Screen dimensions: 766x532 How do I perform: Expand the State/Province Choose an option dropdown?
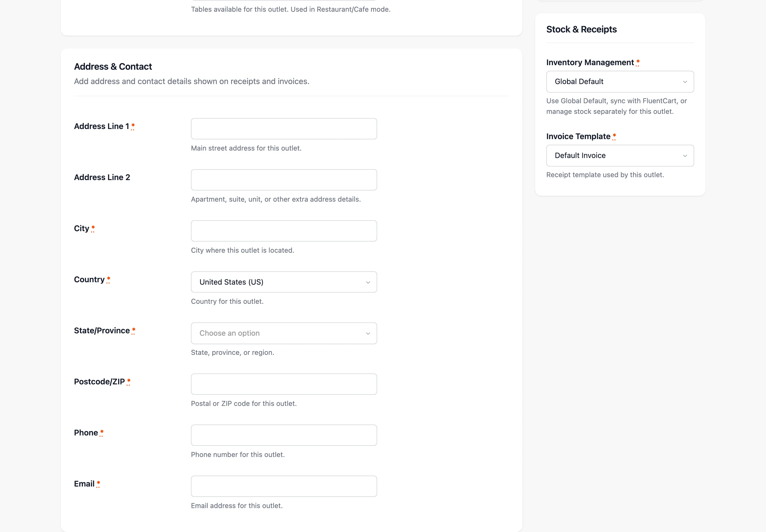pos(284,333)
